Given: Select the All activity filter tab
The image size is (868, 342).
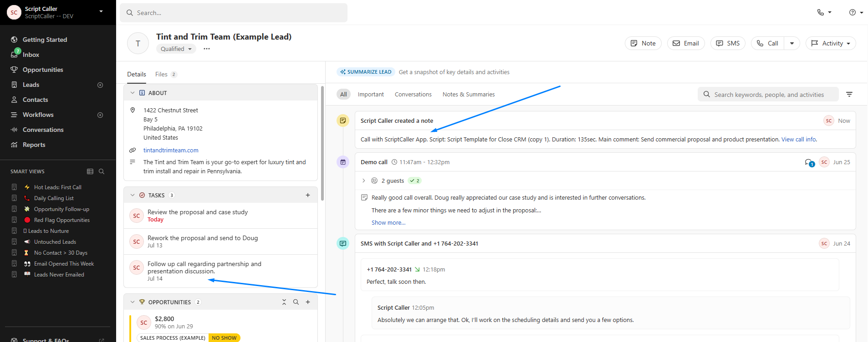Looking at the screenshot, I should point(343,94).
